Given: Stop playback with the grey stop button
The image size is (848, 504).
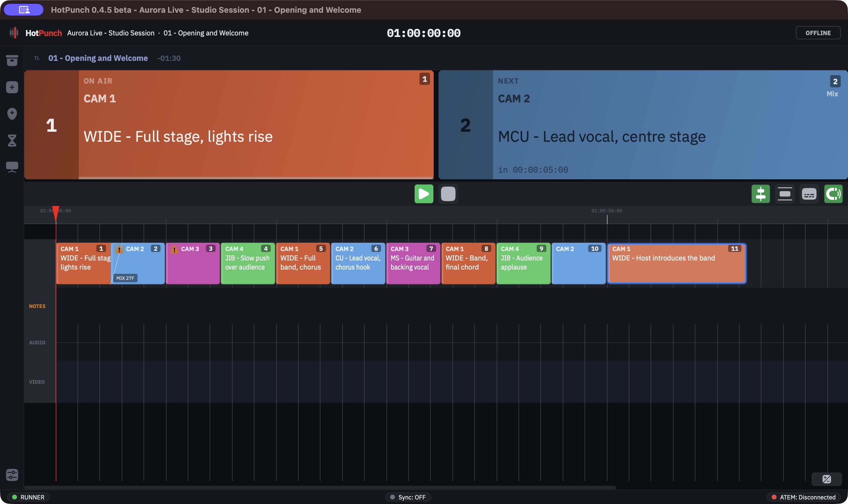Looking at the screenshot, I should pos(448,194).
